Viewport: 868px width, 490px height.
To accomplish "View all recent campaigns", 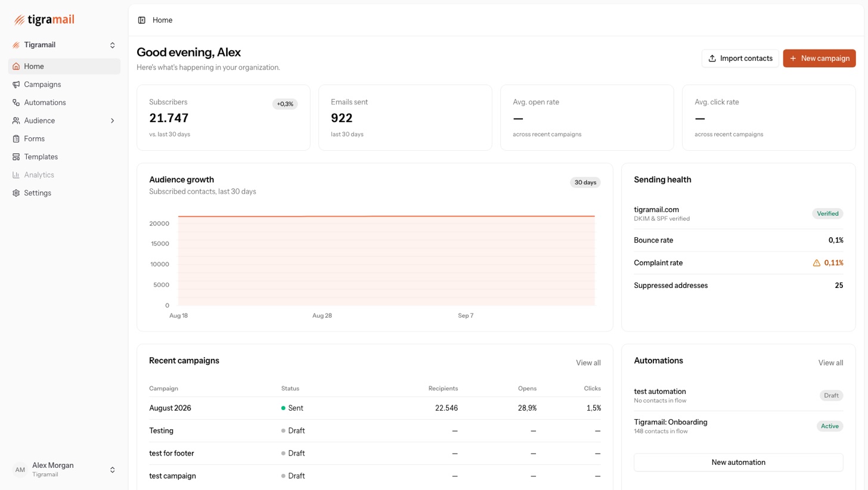I will (x=588, y=363).
